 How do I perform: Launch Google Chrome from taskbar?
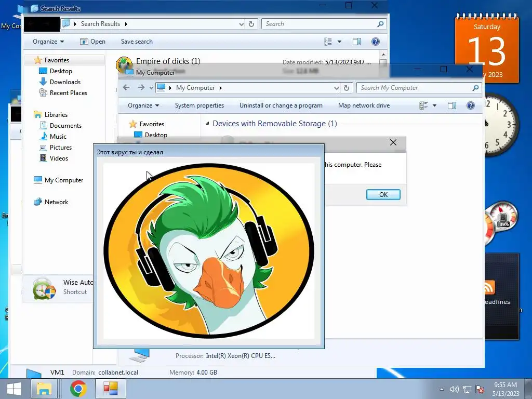(78, 389)
